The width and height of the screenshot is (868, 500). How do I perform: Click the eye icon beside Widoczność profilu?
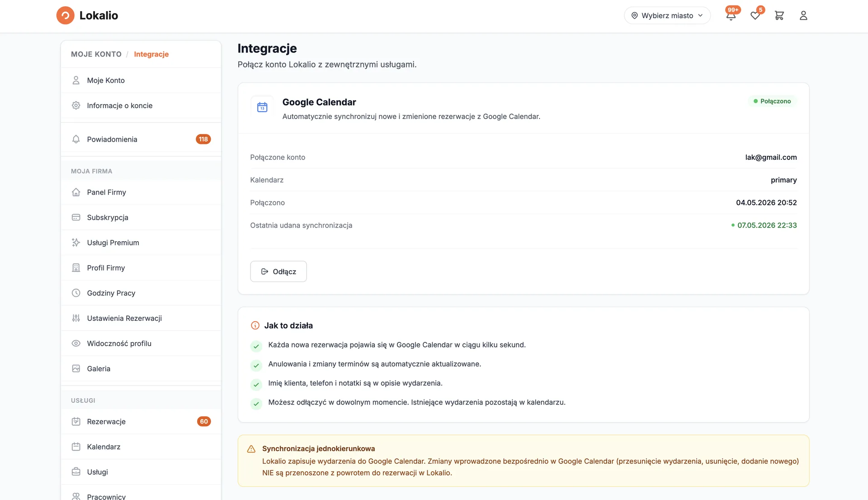[76, 343]
